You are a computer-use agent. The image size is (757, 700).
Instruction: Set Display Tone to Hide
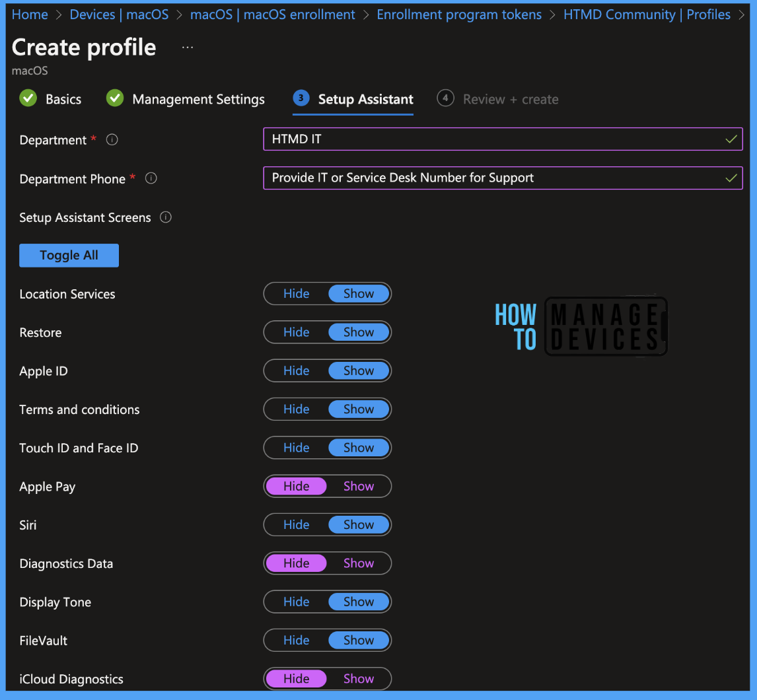297,602
